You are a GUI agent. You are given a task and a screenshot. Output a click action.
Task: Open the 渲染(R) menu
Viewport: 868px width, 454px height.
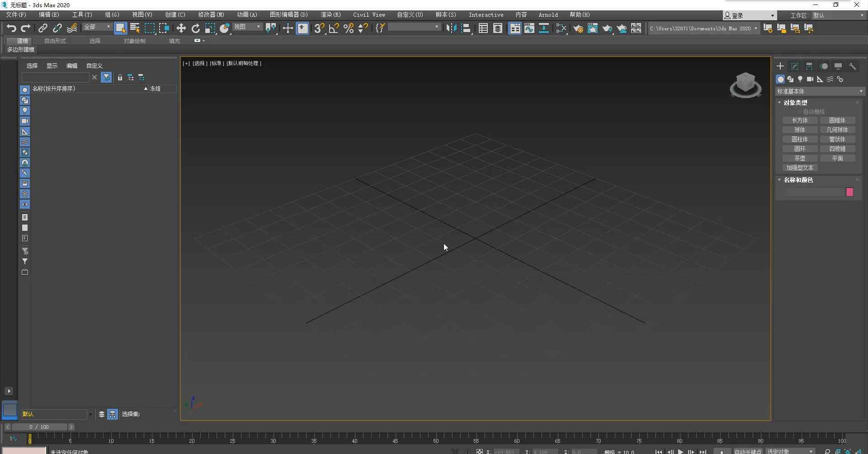coord(330,15)
